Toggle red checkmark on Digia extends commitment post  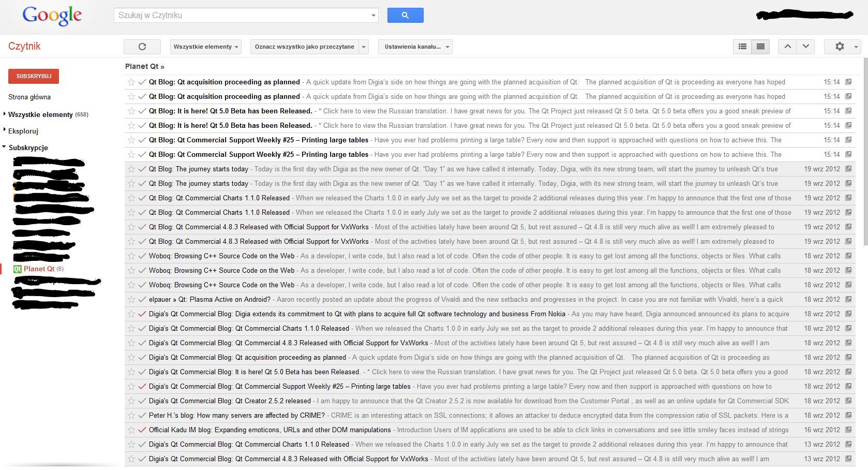[x=142, y=314]
